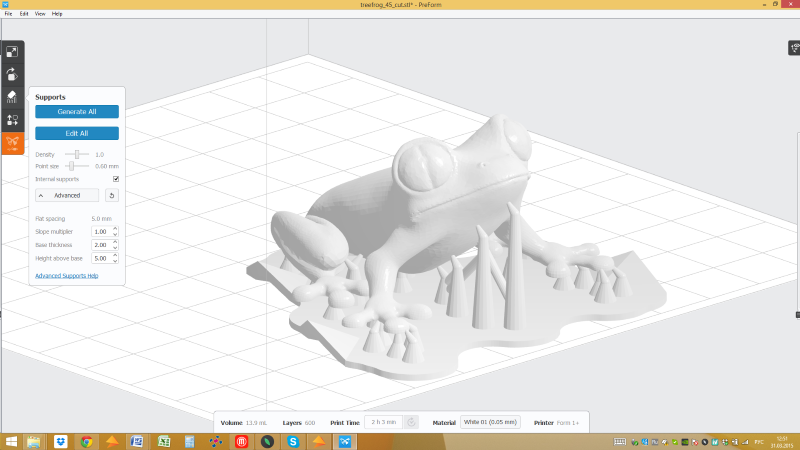800x450 pixels.
Task: Click the Printer Form 1+ label
Action: [x=557, y=422]
